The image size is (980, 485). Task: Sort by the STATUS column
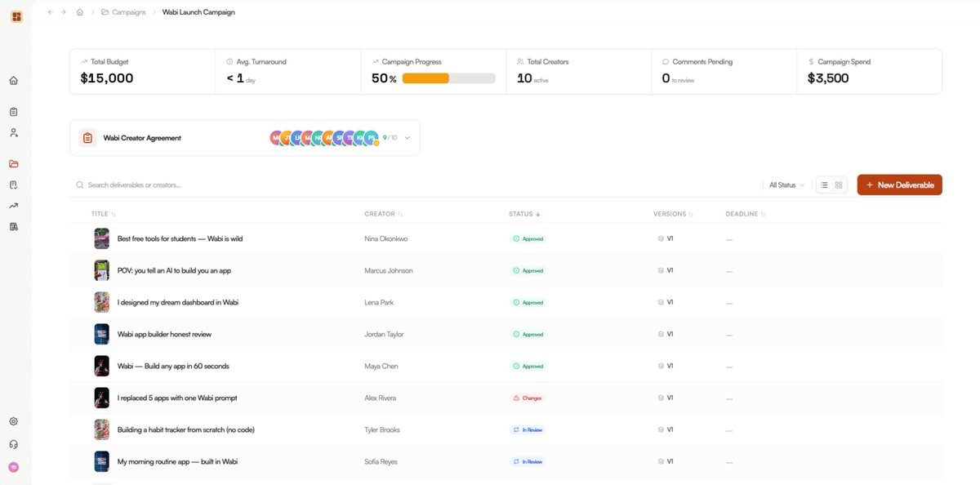click(524, 214)
